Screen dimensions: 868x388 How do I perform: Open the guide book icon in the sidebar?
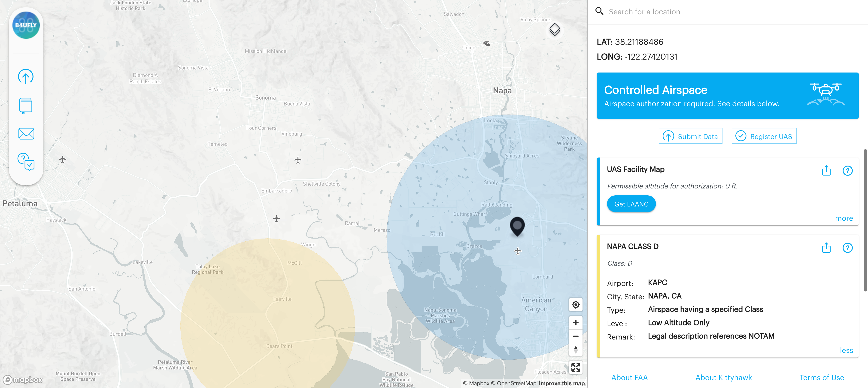point(26,106)
